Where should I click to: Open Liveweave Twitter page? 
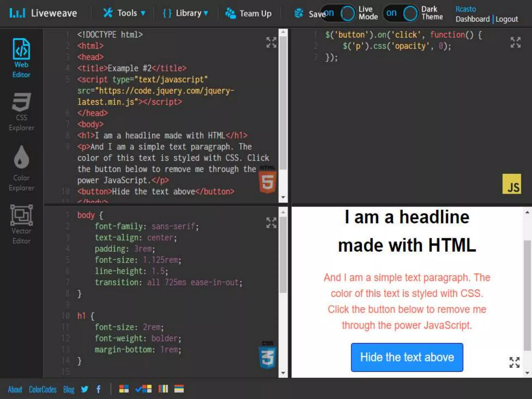click(84, 389)
